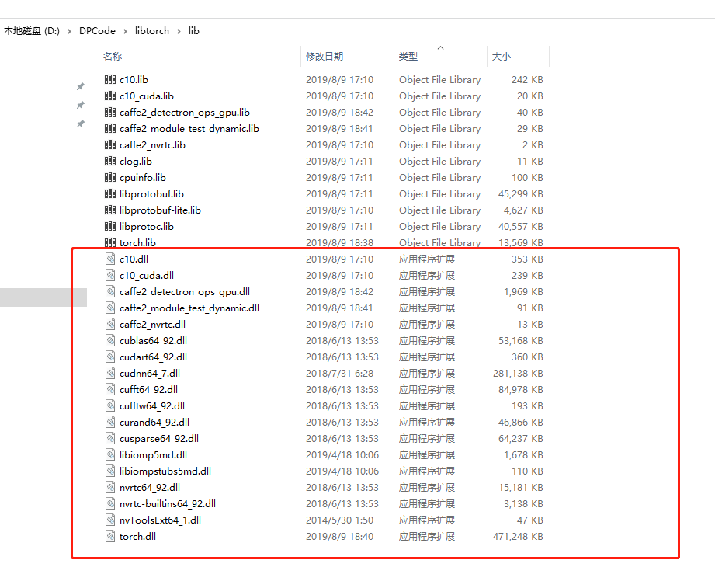
Task: Sort by 大小 column header
Action: (502, 57)
